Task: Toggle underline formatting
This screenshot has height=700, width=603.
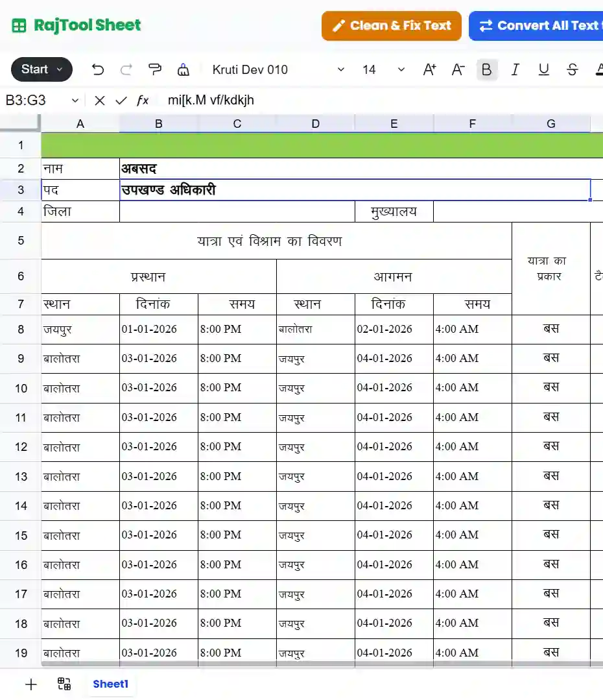Action: coord(543,69)
